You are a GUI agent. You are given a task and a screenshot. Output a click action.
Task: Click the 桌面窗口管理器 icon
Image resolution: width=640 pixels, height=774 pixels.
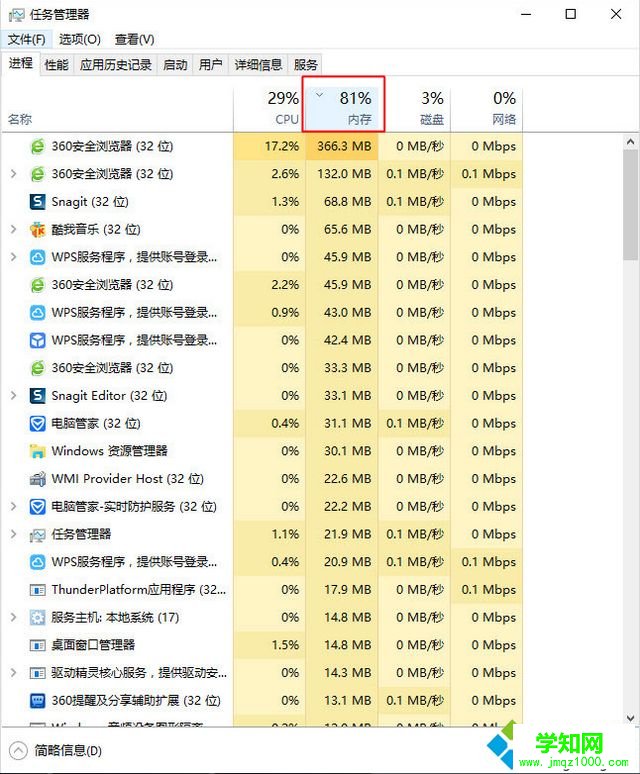pos(38,645)
